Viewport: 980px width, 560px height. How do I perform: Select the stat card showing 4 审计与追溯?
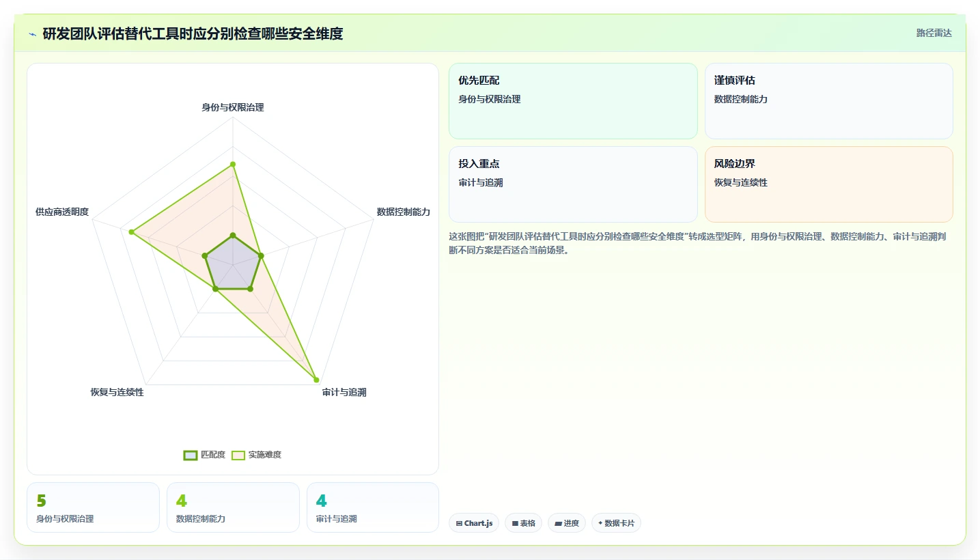click(x=373, y=507)
